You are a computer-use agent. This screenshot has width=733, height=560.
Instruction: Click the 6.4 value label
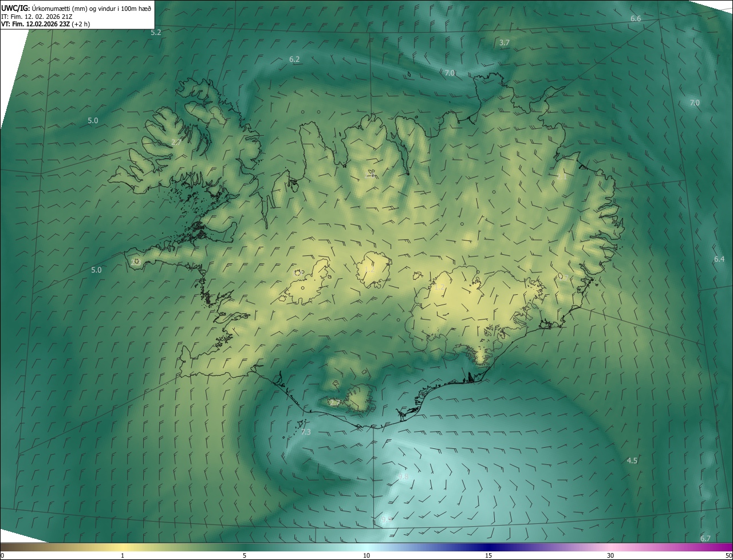click(719, 259)
